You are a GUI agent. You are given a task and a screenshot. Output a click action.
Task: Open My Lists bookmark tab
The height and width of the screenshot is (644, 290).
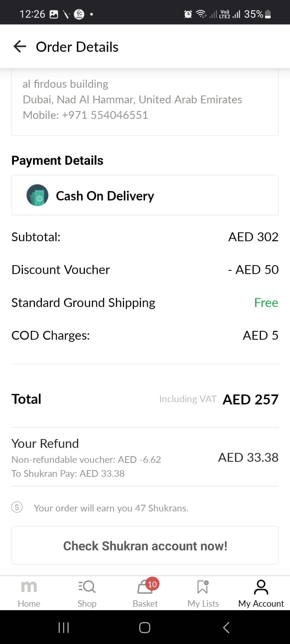click(x=203, y=593)
